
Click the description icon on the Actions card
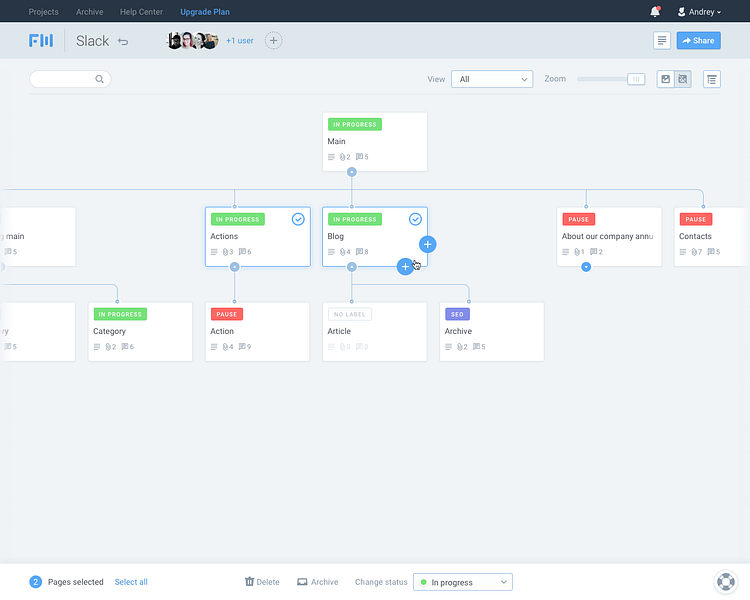pos(214,252)
